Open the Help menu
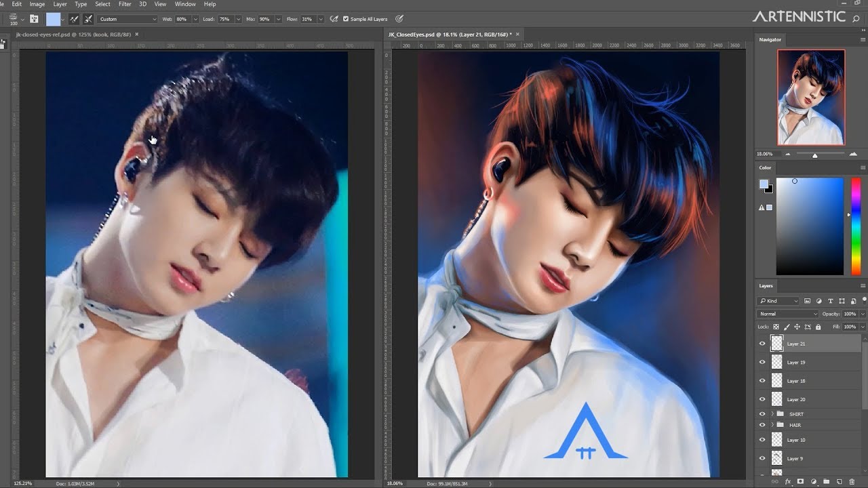Screen dimensions: 868x488 210,4
